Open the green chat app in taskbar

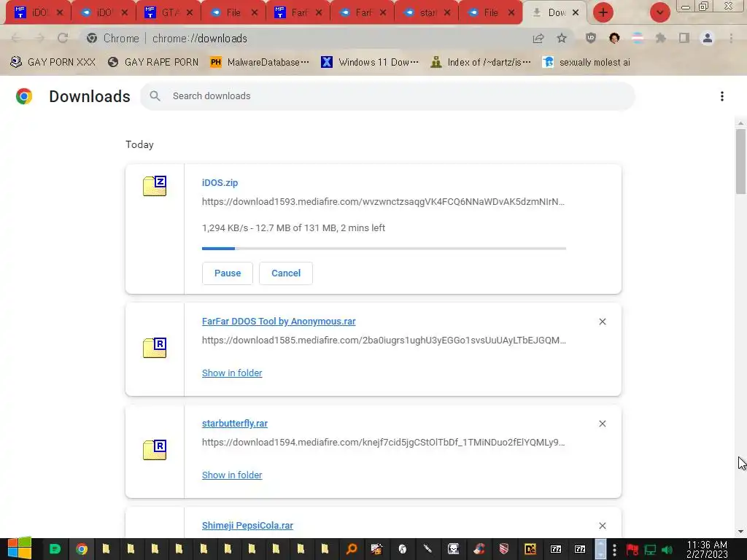55,549
